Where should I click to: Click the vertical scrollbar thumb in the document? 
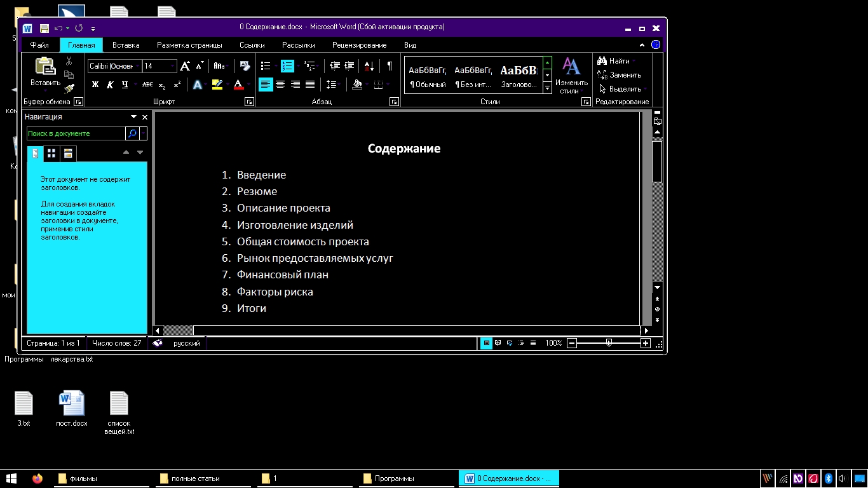tap(657, 162)
